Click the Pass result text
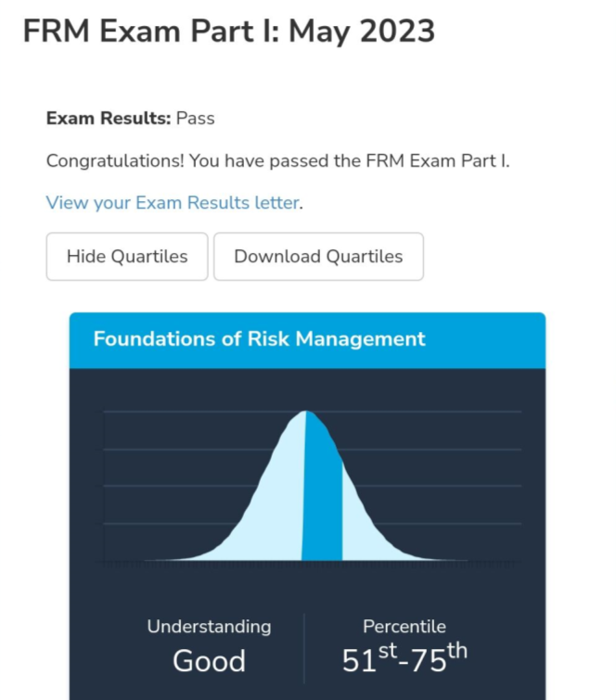Viewport: 616px width, 700px height. [x=196, y=119]
